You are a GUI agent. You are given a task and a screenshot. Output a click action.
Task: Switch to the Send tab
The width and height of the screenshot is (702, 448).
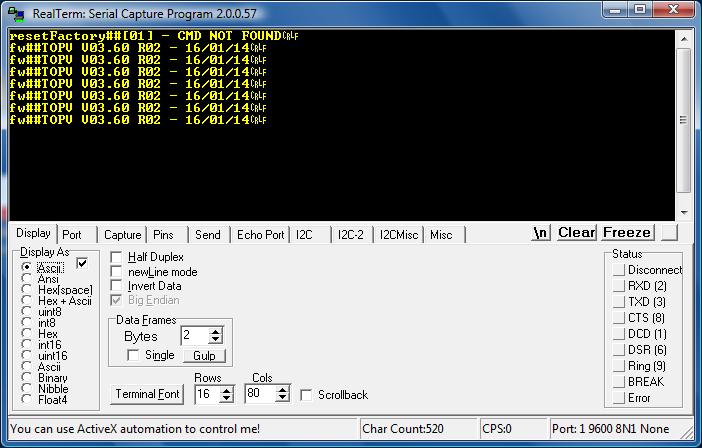(x=208, y=235)
